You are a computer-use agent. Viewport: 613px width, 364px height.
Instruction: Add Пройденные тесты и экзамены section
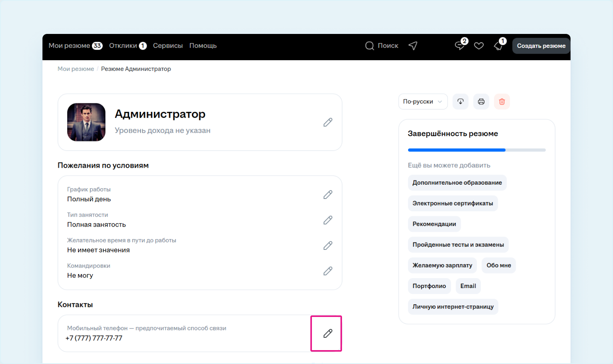(458, 244)
